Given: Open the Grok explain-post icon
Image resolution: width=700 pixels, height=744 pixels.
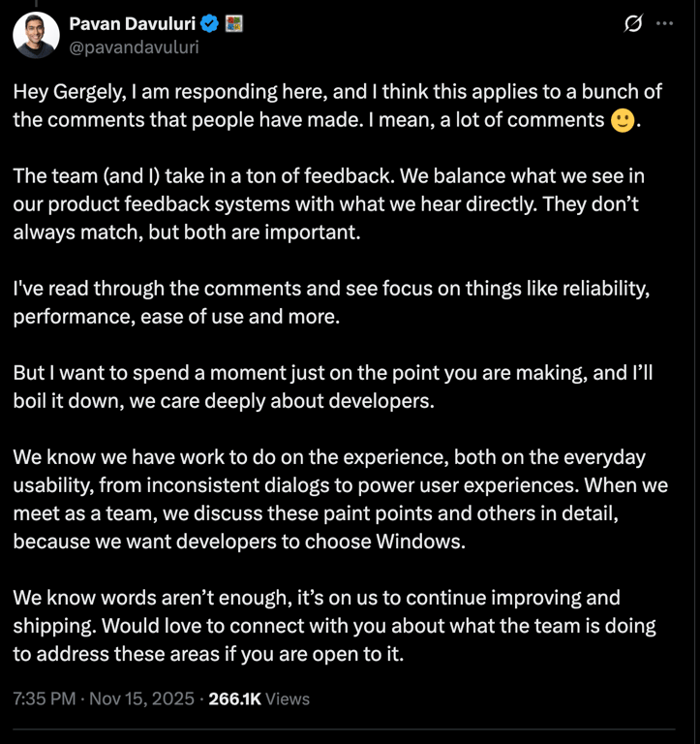Looking at the screenshot, I should [633, 24].
